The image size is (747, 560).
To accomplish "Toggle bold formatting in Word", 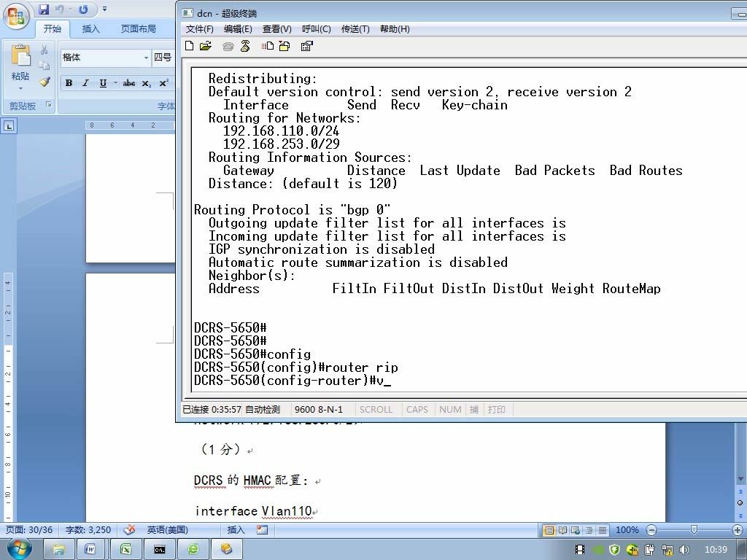I will click(x=69, y=83).
